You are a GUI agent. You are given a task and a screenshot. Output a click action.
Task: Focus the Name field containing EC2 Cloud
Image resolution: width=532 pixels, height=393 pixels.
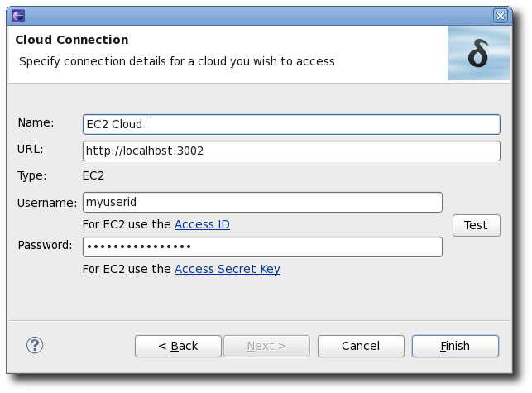click(291, 125)
